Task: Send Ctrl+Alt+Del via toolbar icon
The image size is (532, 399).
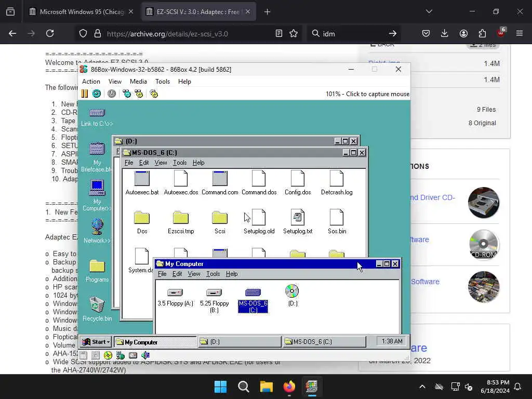Action: coord(127,94)
